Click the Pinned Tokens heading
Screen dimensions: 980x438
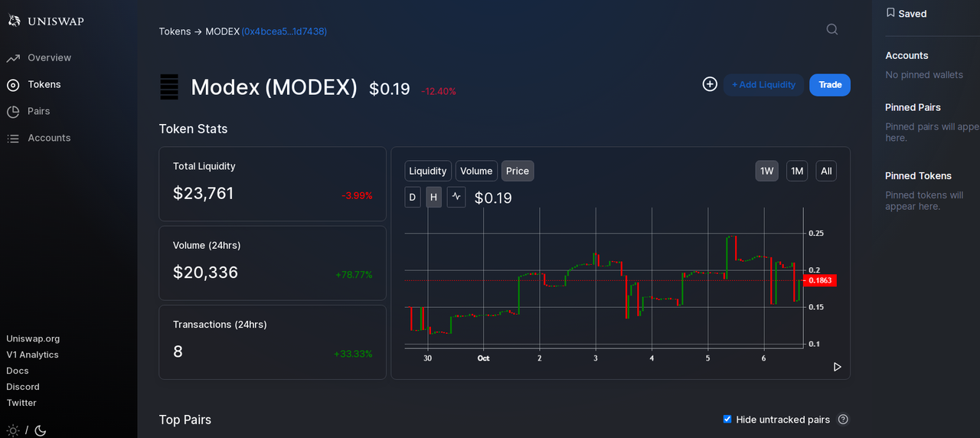(919, 176)
